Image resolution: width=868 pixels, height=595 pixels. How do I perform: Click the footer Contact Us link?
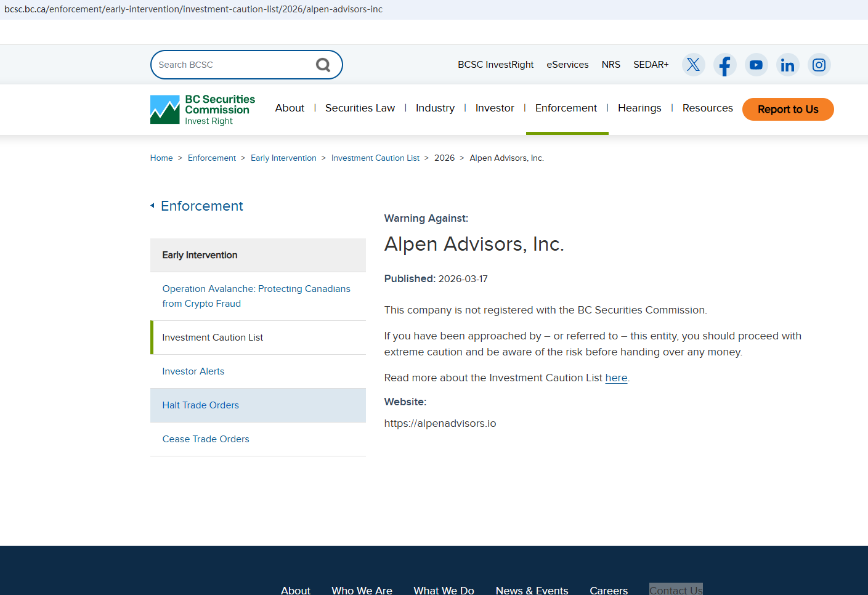pyautogui.click(x=676, y=590)
